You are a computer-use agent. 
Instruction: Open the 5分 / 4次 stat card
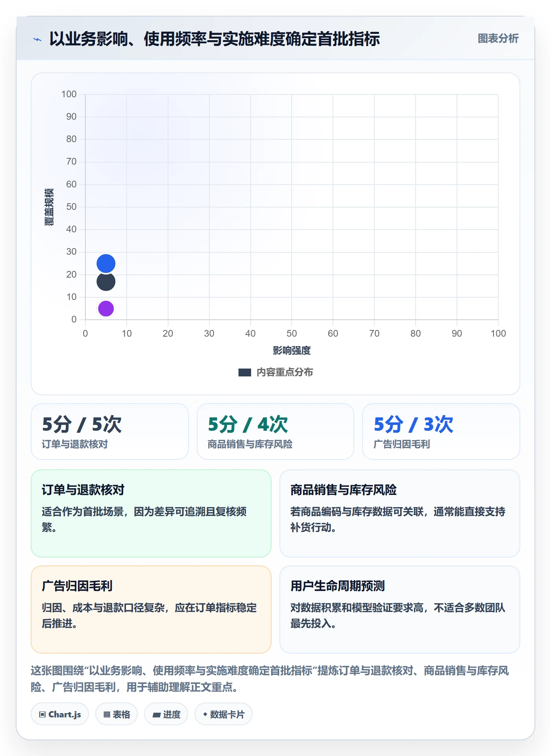275,432
